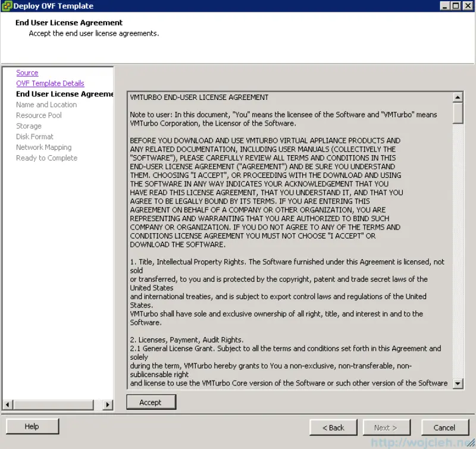Click the scroll down arrow of license text
The image size is (476, 449).
tap(459, 383)
